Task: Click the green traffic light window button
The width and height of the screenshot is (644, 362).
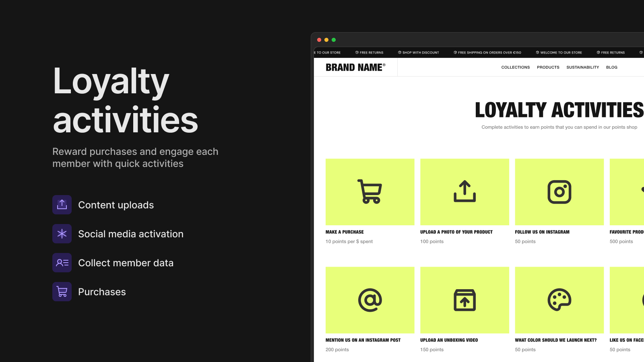Action: (x=334, y=39)
